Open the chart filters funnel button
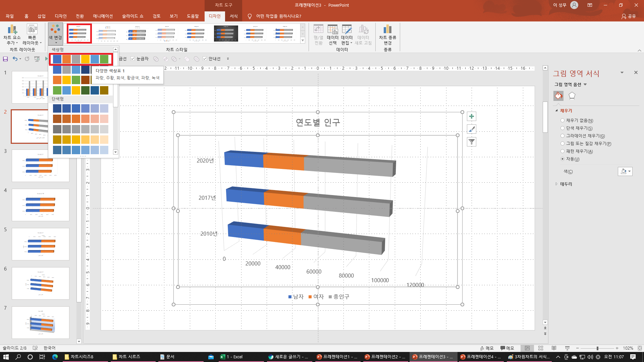The height and width of the screenshot is (362, 644). pyautogui.click(x=472, y=142)
